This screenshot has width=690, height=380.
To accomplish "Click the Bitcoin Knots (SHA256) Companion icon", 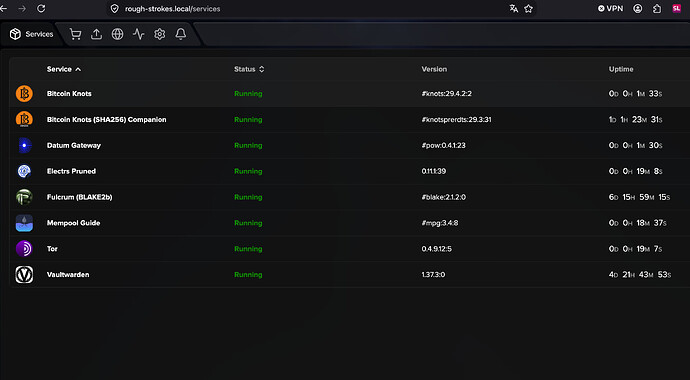I will [24, 120].
